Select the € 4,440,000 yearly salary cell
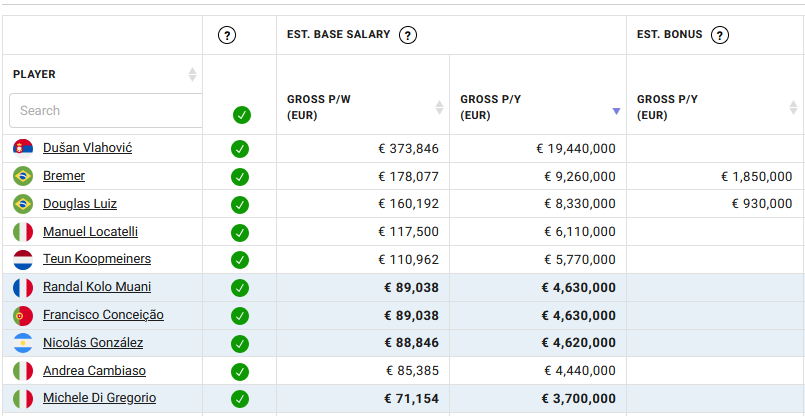The height and width of the screenshot is (416, 805). 538,371
